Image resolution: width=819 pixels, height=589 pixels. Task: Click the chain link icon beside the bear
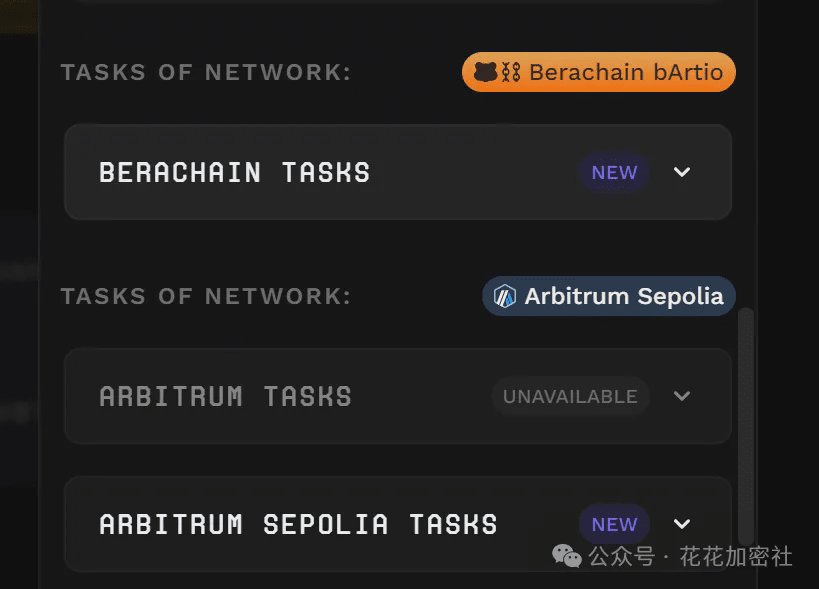point(510,72)
